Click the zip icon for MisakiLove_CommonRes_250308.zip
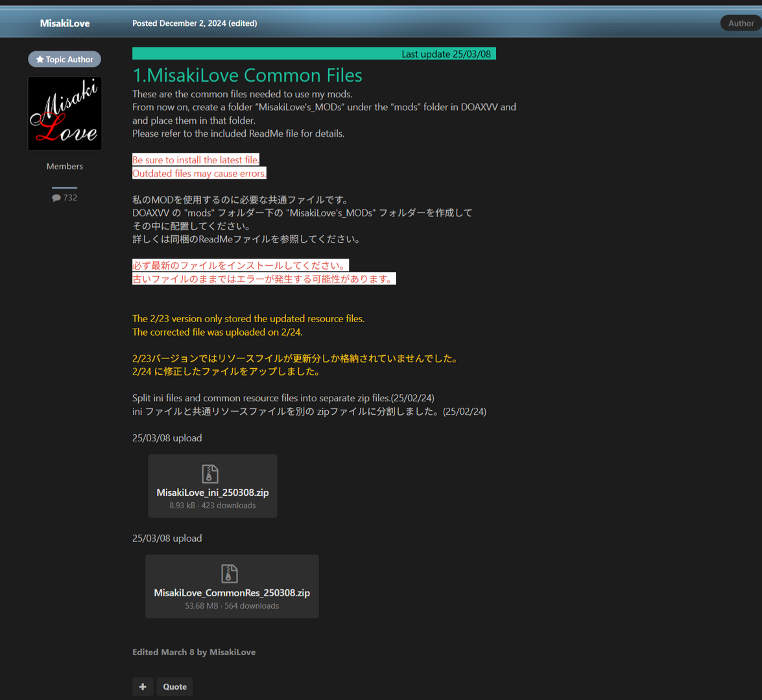Screen dimensions: 762x700 tap(230, 574)
